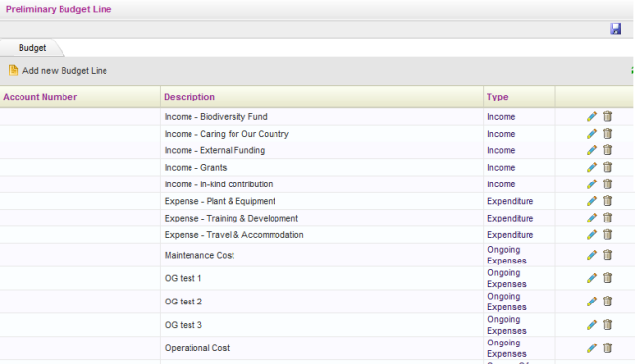The height and width of the screenshot is (364, 635).
Task: Click 'Ongoing Expenses' type of Maintenance Cost row
Action: (507, 255)
